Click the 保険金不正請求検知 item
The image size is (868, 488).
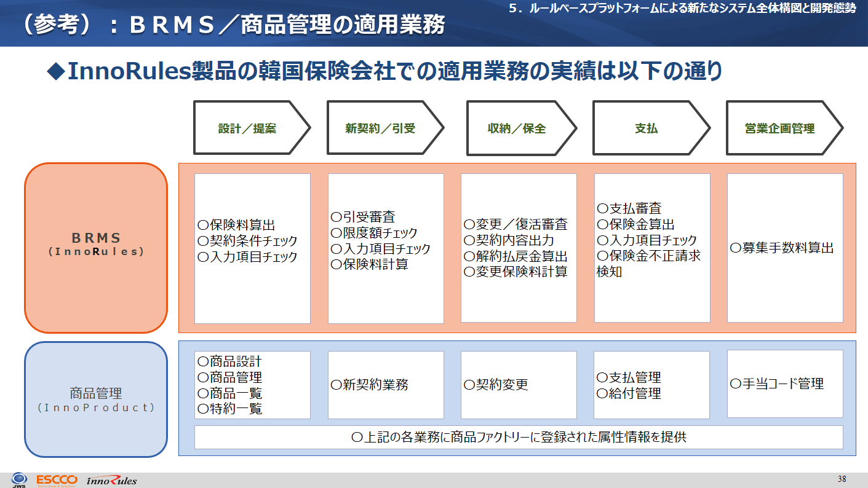[x=649, y=264]
